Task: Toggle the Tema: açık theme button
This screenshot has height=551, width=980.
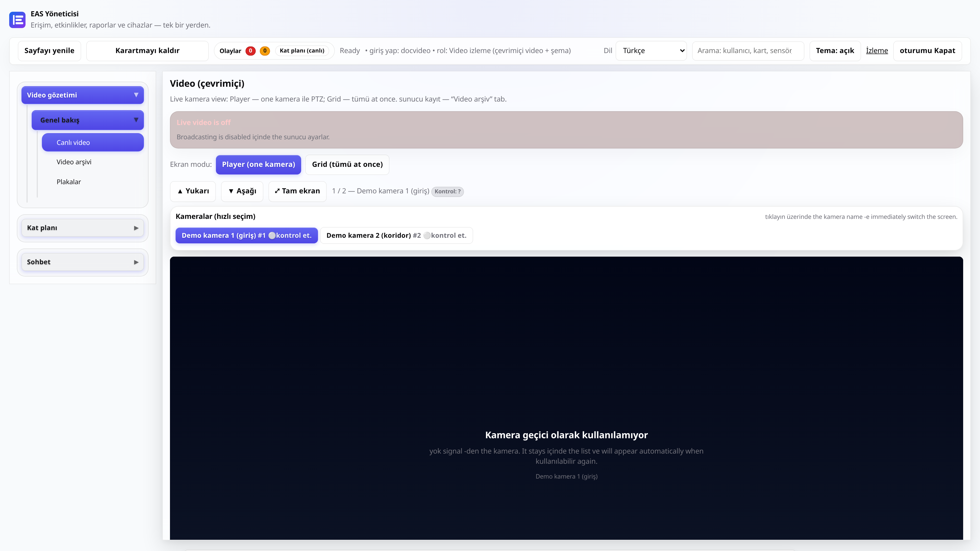Action: (x=835, y=51)
